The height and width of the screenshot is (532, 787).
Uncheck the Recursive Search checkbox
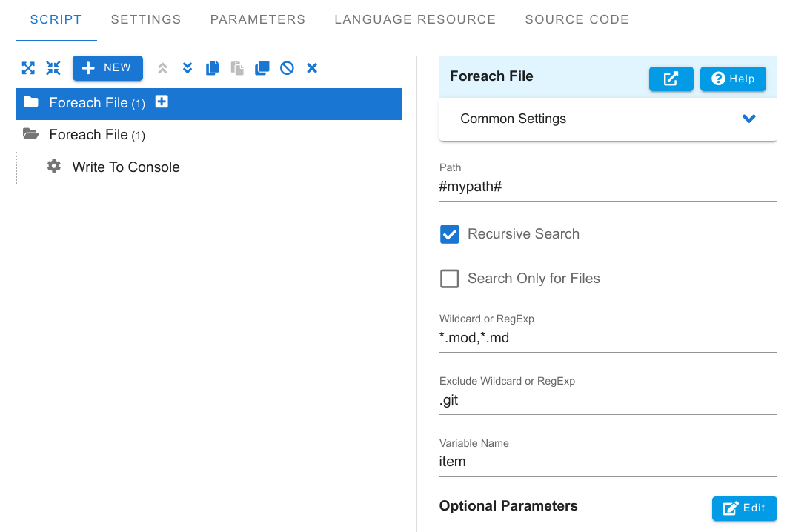coord(449,234)
